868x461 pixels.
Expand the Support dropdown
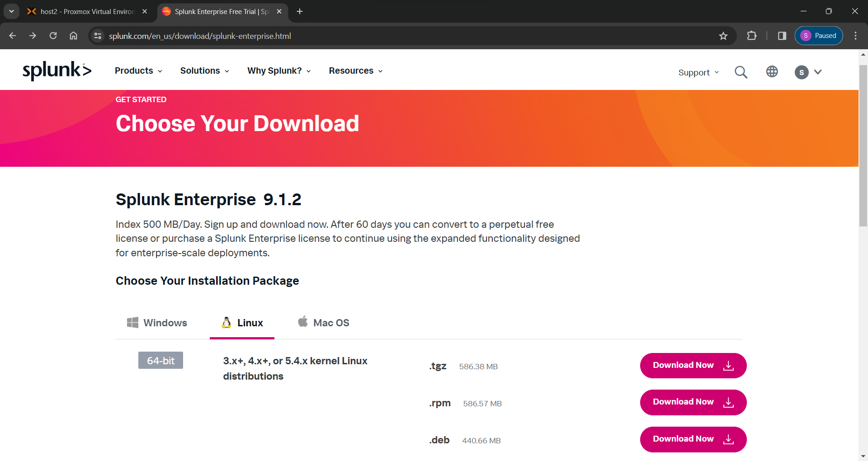click(x=698, y=72)
